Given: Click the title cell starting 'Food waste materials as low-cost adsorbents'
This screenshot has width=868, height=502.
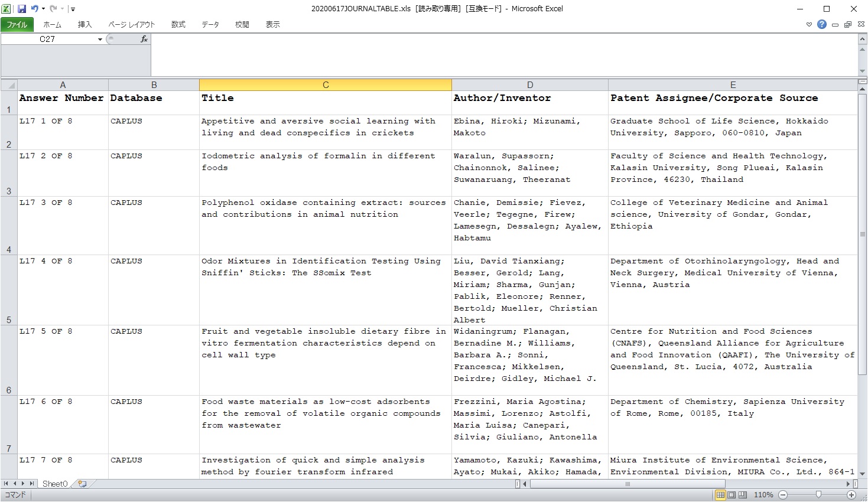Looking at the screenshot, I should (x=326, y=425).
